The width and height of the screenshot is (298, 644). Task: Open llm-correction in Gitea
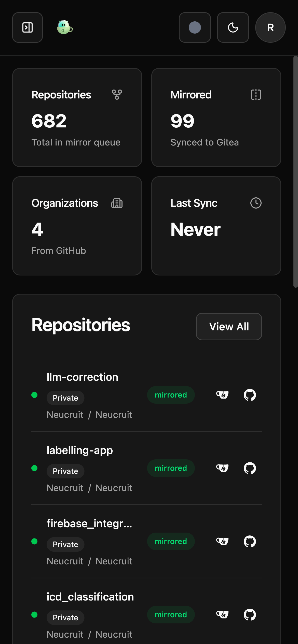222,395
